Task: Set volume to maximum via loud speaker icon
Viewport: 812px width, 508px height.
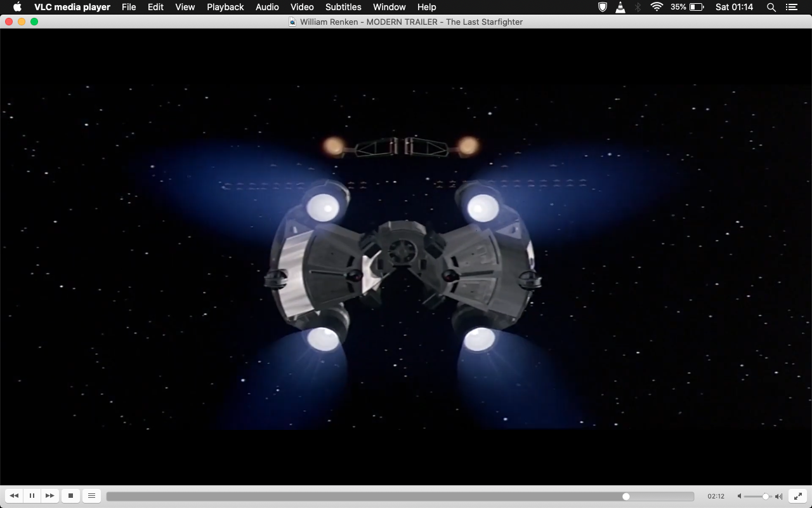Action: (x=778, y=497)
